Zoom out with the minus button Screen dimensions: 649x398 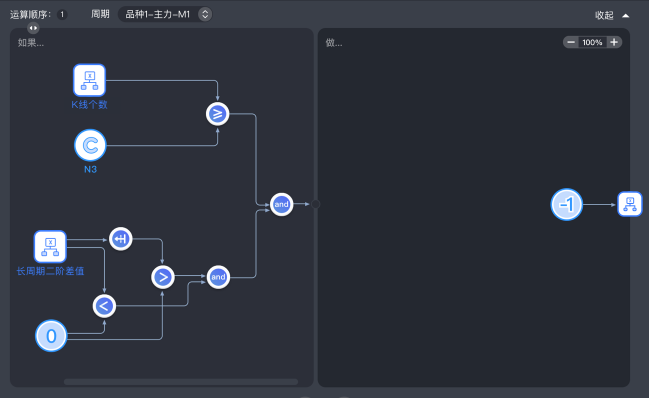coord(571,42)
